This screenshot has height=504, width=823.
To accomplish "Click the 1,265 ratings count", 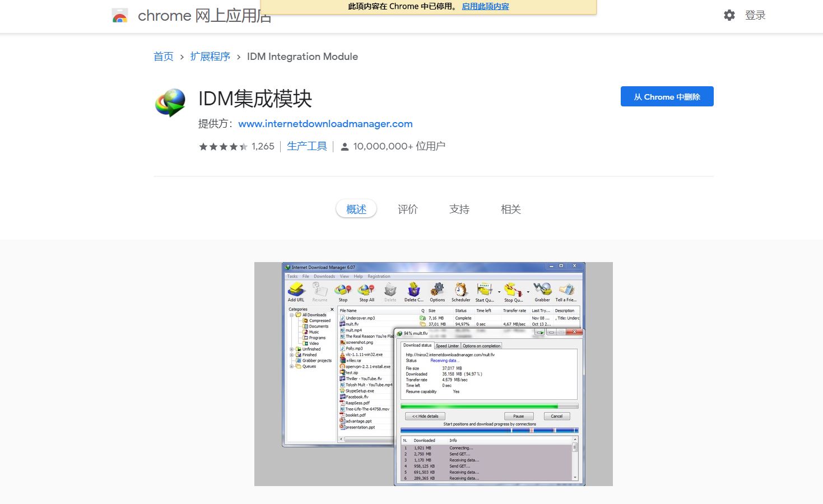I will click(263, 147).
